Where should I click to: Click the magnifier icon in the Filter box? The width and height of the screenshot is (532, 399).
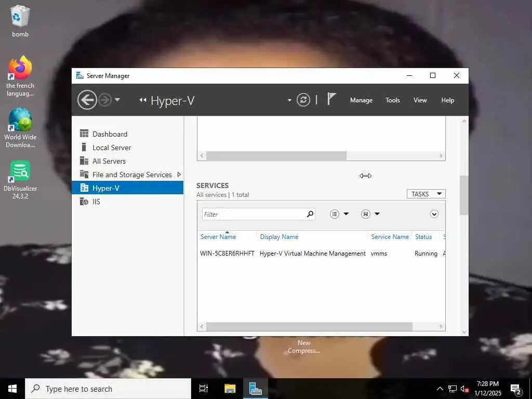pos(310,214)
